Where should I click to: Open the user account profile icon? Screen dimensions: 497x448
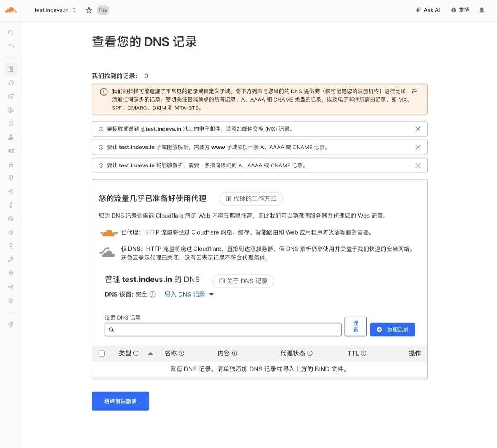coord(482,10)
